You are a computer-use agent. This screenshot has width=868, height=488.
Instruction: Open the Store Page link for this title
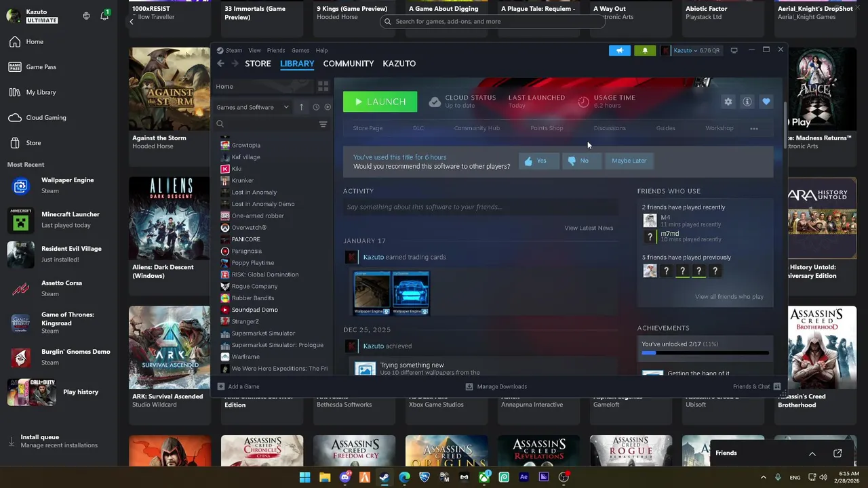[368, 128]
